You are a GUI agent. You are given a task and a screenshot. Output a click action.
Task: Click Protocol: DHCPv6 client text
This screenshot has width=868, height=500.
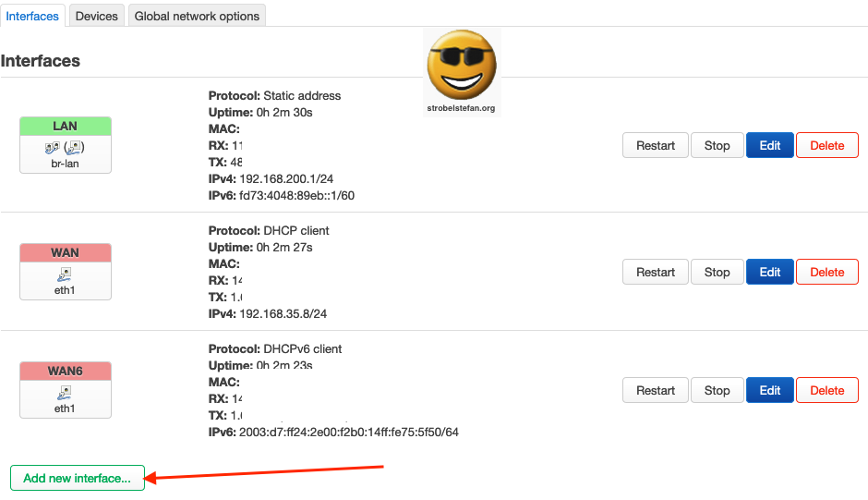click(x=275, y=349)
